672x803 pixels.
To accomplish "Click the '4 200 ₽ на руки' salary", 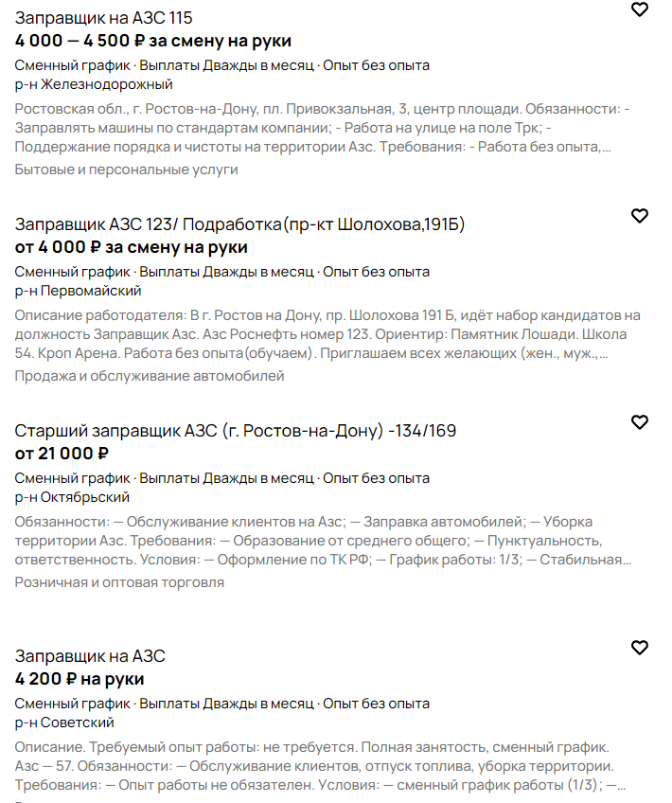I will 80,679.
